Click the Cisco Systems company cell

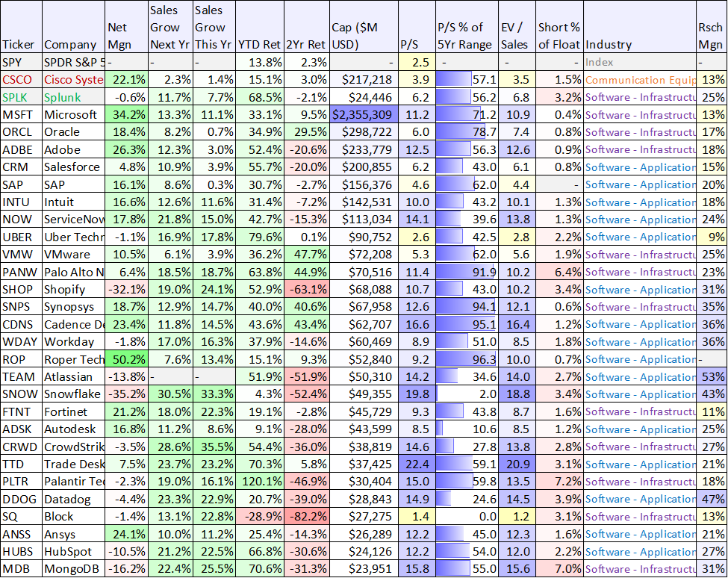pyautogui.click(x=73, y=80)
